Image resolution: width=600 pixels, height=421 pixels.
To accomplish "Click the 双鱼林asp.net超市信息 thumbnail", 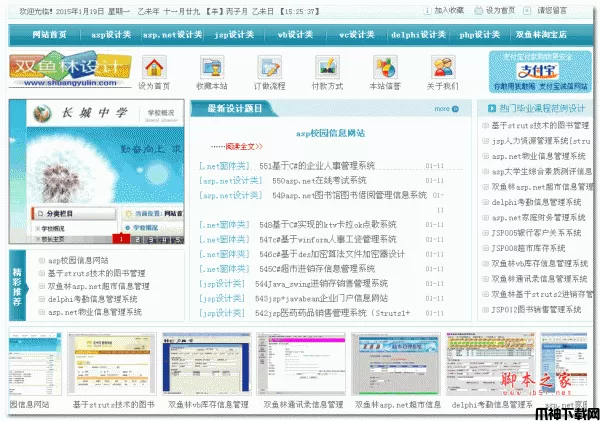I will point(396,364).
